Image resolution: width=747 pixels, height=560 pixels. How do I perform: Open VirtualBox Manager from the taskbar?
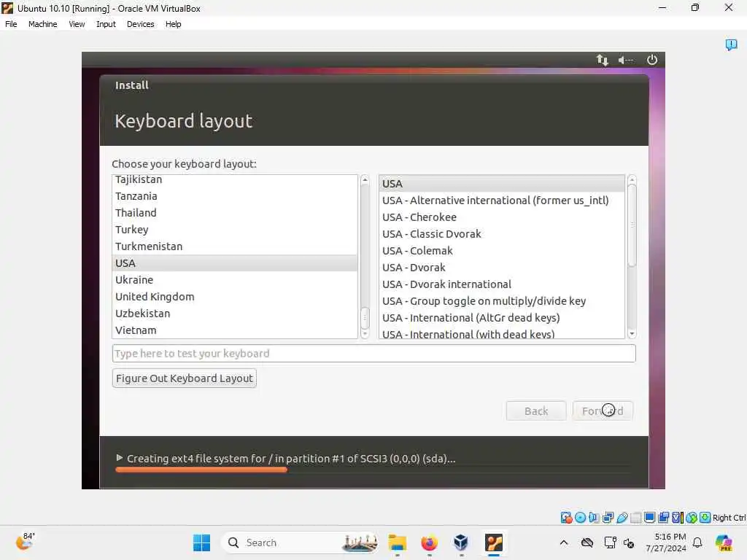(461, 542)
